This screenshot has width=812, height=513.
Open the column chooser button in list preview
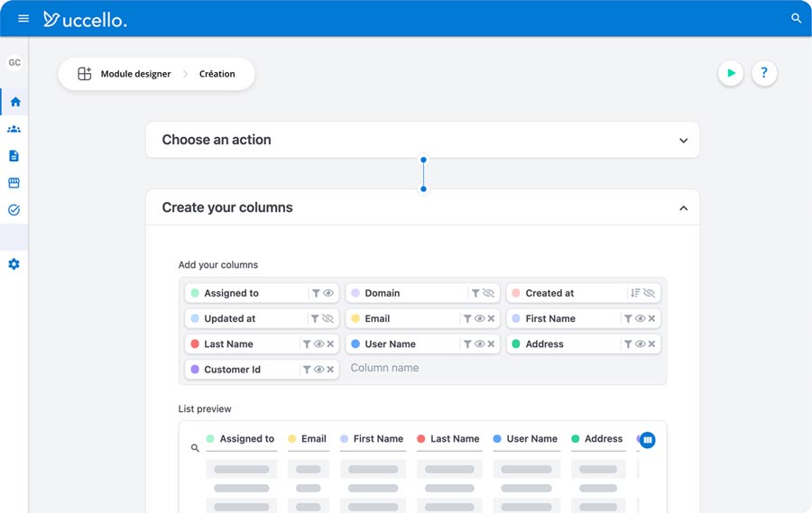[x=647, y=440]
